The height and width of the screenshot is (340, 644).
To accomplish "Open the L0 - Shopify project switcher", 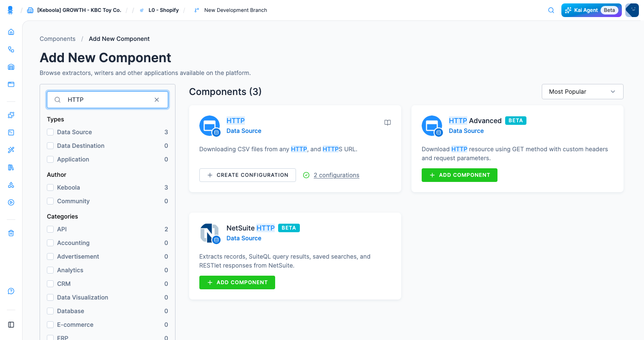I will pos(164,10).
